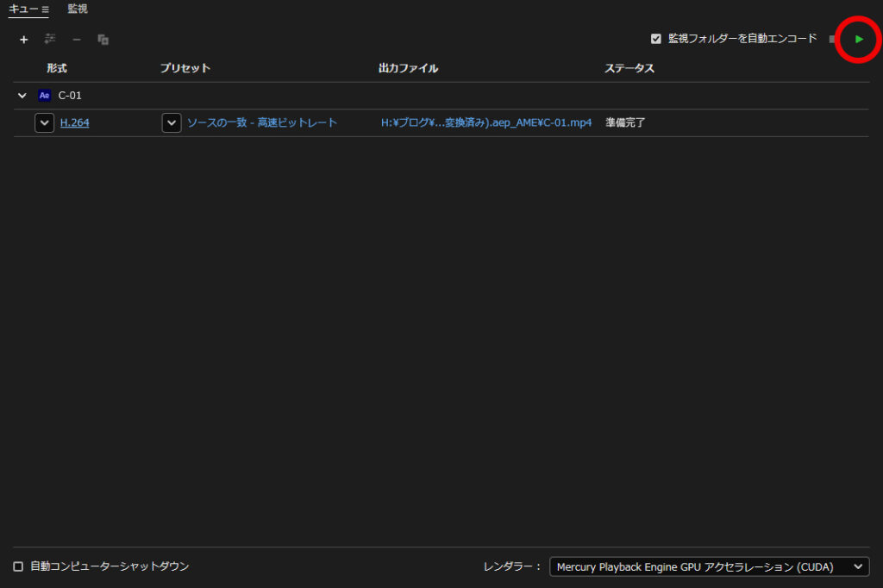Collapse the C-01 queue item
The width and height of the screenshot is (883, 588).
(x=22, y=96)
